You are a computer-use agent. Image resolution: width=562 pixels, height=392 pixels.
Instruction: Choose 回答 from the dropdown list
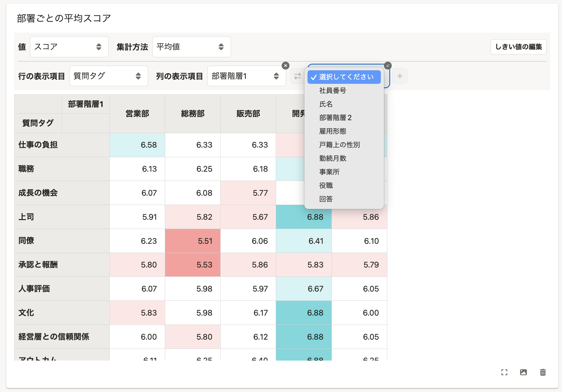pos(344,199)
